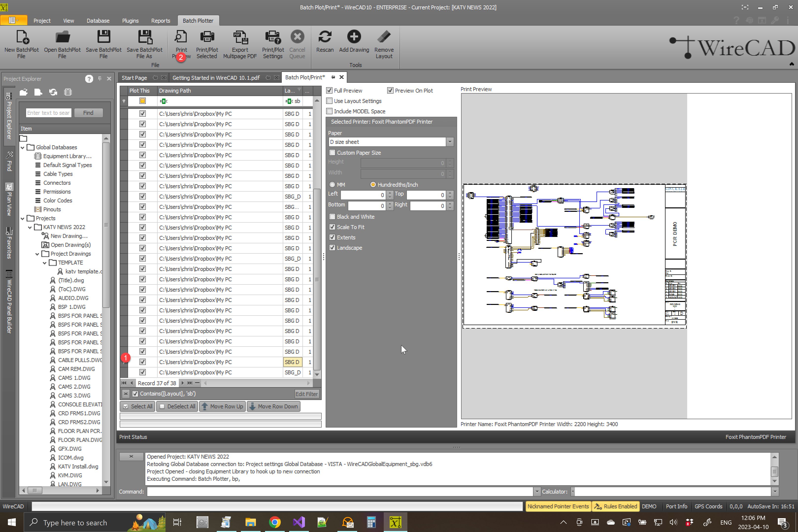Uncheck Landscape orientation
The height and width of the screenshot is (532, 798).
coord(332,248)
